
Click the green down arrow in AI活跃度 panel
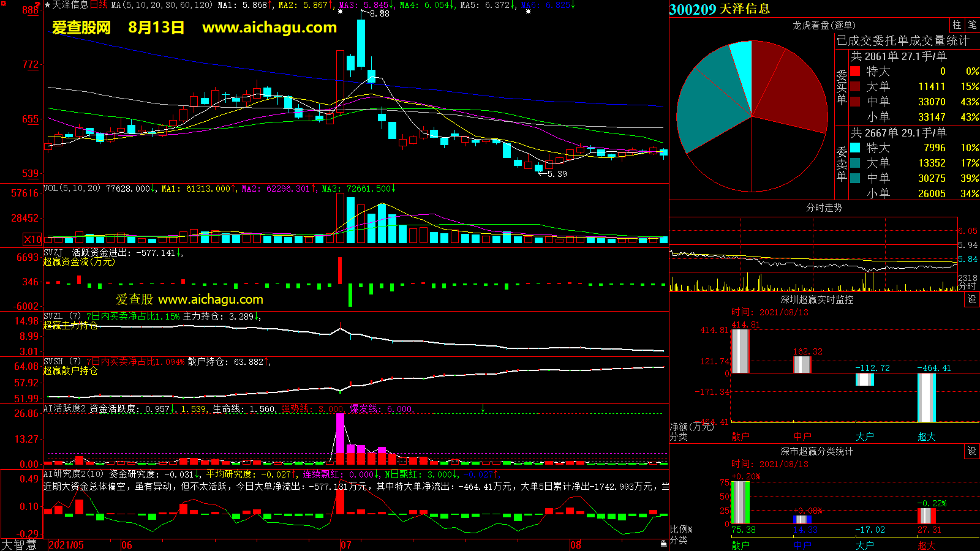pyautogui.click(x=483, y=408)
